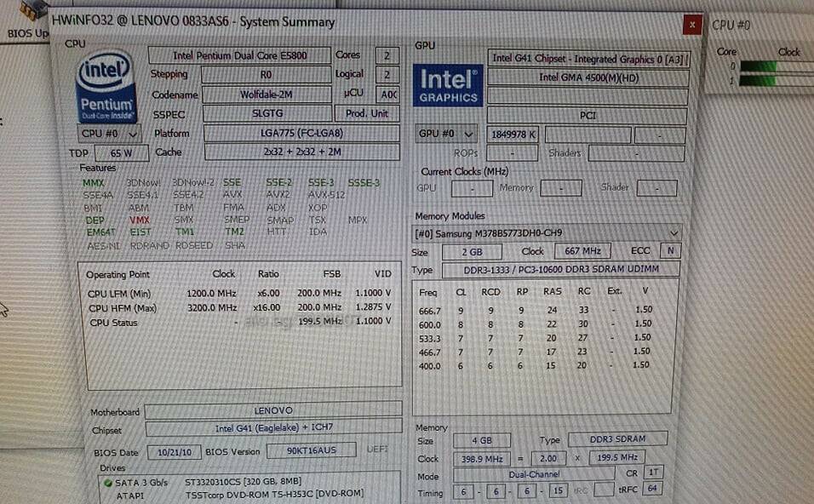Click the Timing value 15 field
This screenshot has height=504, width=814.
pos(558,490)
